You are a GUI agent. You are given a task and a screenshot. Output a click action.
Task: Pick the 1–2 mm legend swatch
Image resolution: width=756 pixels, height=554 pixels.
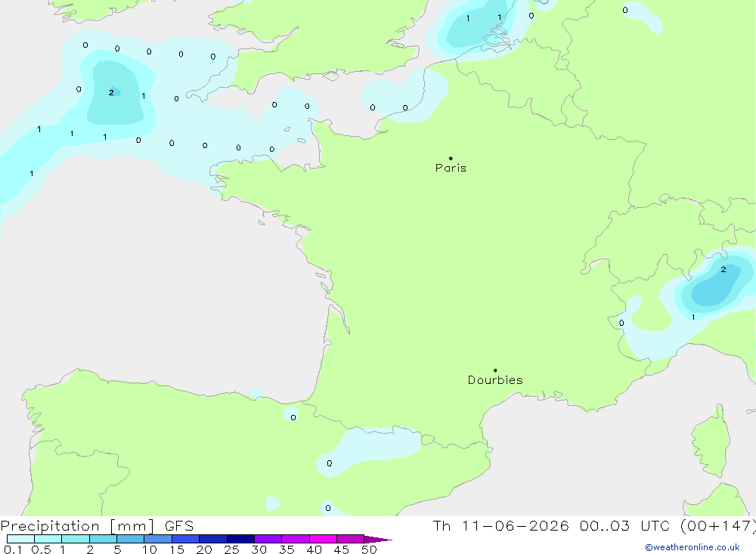(76, 539)
